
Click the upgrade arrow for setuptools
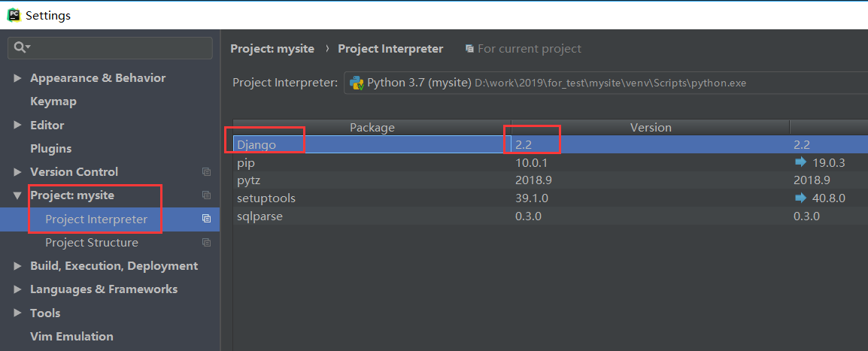800,198
